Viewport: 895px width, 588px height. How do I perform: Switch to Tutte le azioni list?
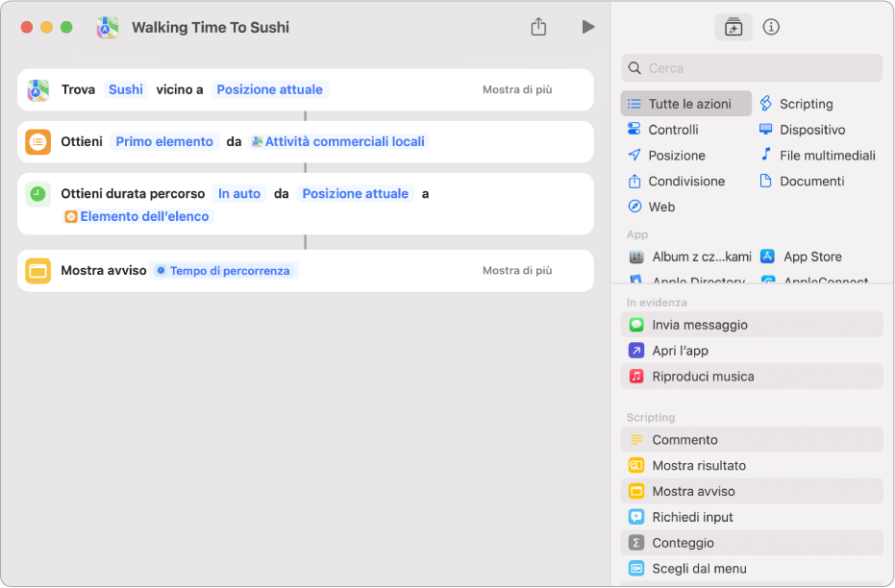point(688,104)
